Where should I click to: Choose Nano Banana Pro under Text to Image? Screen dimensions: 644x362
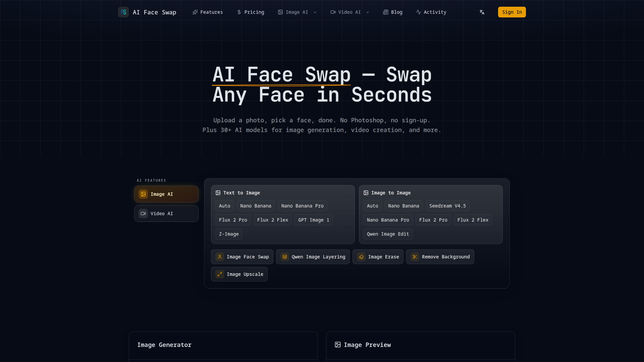coord(302,206)
